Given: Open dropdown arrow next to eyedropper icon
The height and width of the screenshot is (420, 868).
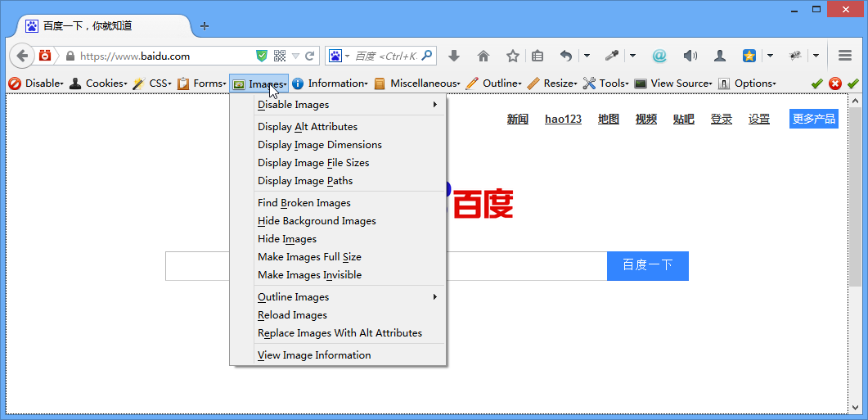Looking at the screenshot, I should tap(632, 56).
